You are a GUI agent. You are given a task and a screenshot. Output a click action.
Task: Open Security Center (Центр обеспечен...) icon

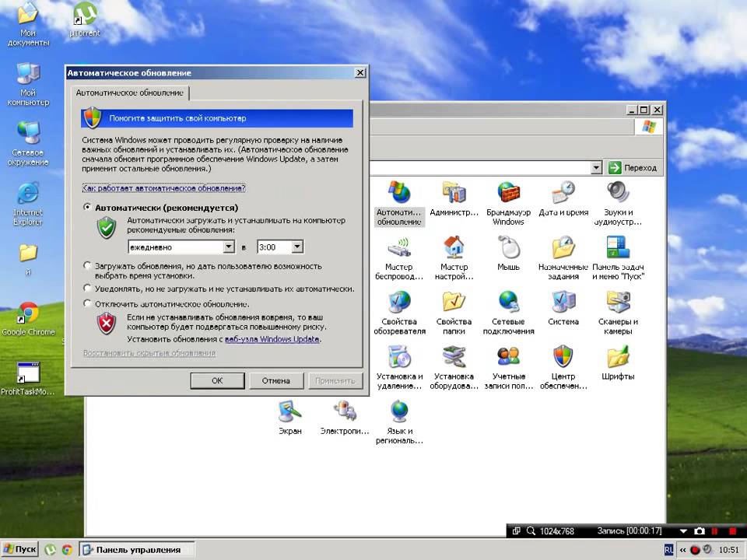563,367
